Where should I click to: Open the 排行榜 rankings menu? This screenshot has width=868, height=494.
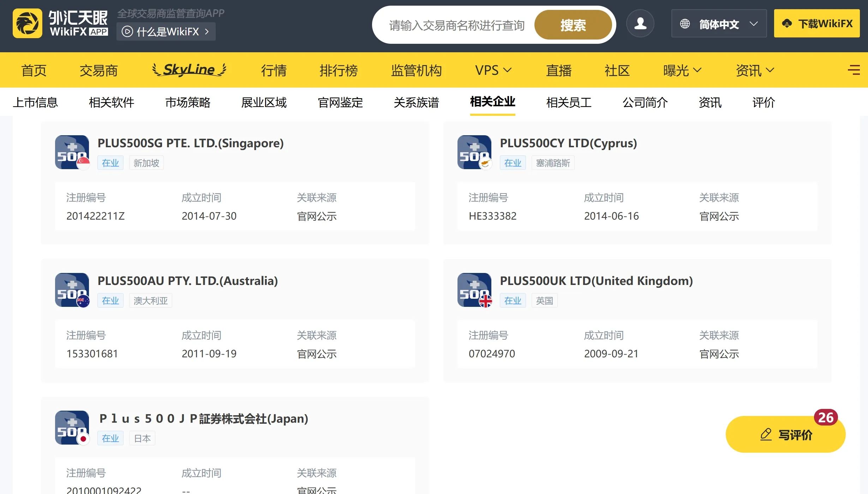339,70
